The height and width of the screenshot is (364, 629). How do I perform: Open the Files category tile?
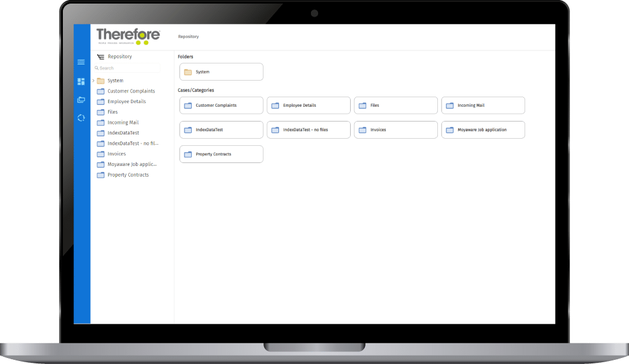(395, 106)
